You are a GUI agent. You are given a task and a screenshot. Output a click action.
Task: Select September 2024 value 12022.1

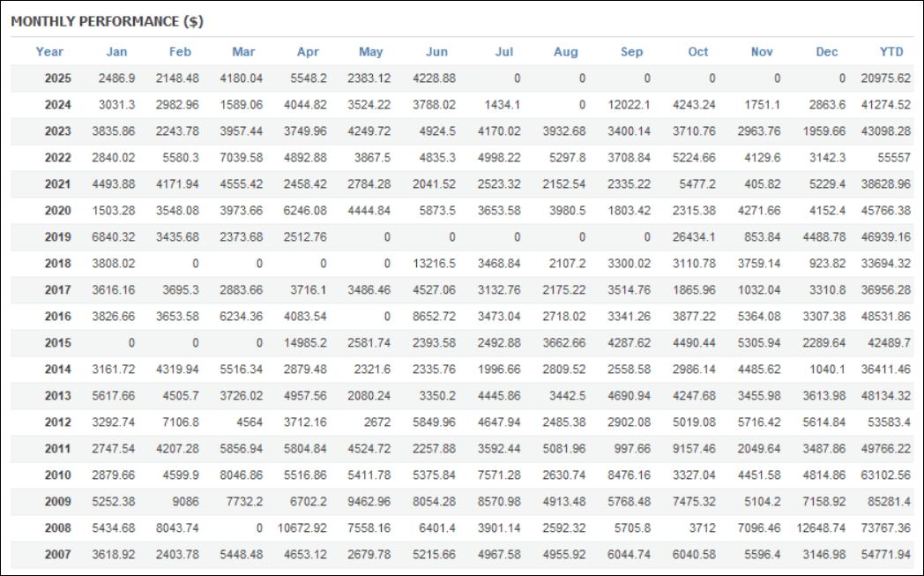pos(629,105)
